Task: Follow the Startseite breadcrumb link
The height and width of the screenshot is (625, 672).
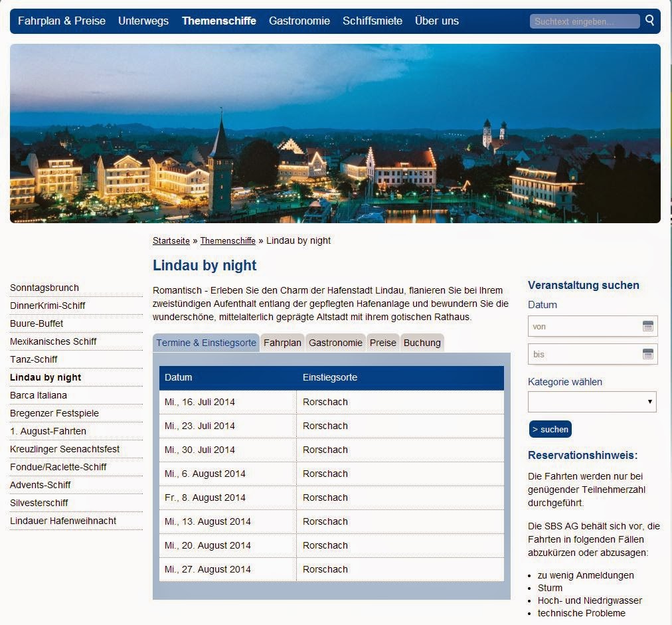Action: (171, 240)
